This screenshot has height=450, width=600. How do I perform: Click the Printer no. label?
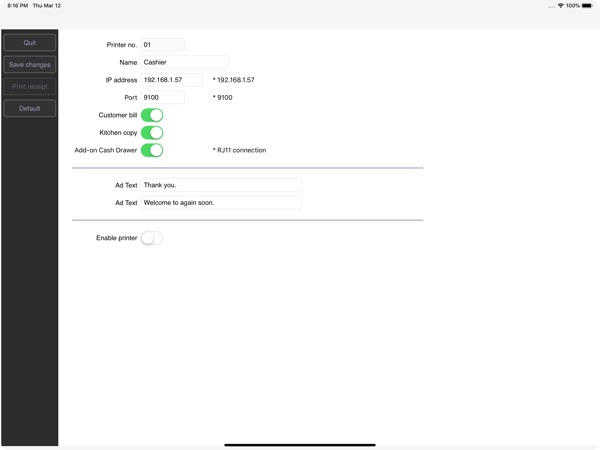point(122,45)
